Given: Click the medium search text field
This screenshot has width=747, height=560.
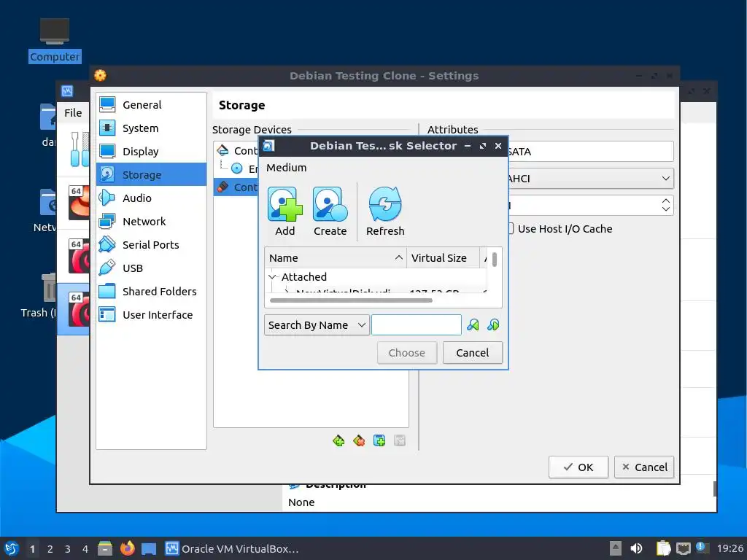Looking at the screenshot, I should point(417,325).
